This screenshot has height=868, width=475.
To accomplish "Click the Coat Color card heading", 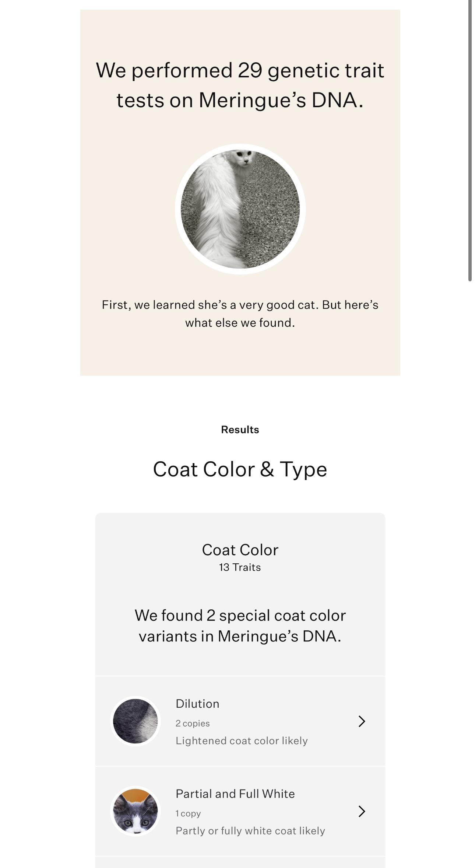I will pos(240,550).
